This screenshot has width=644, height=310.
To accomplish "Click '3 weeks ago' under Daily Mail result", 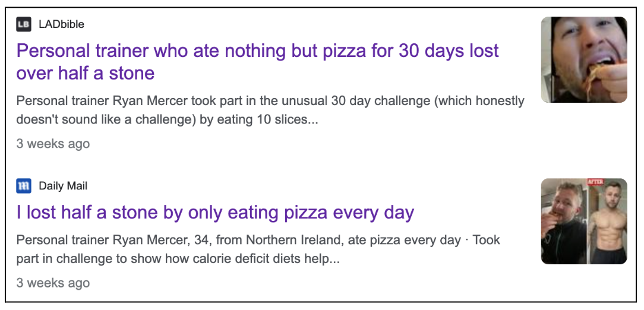I will click(53, 283).
